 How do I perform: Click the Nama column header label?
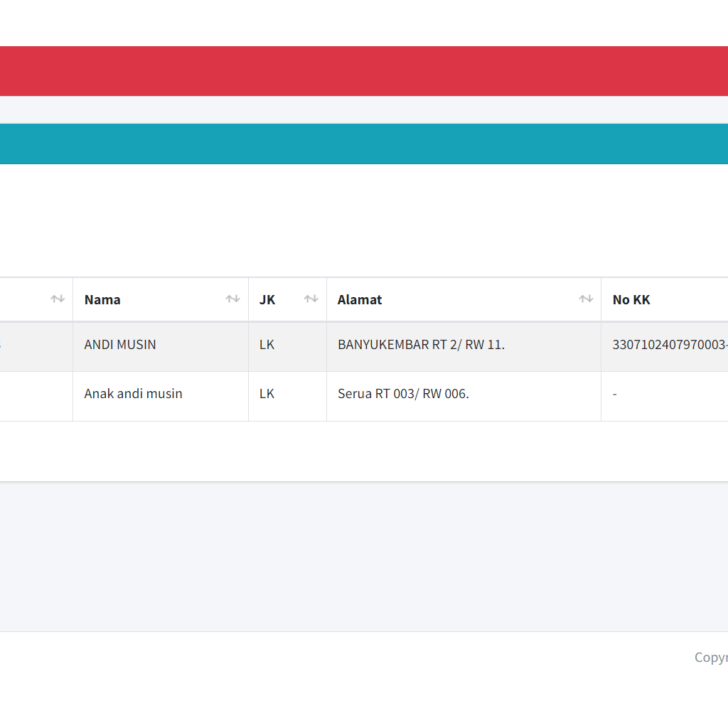[102, 300]
